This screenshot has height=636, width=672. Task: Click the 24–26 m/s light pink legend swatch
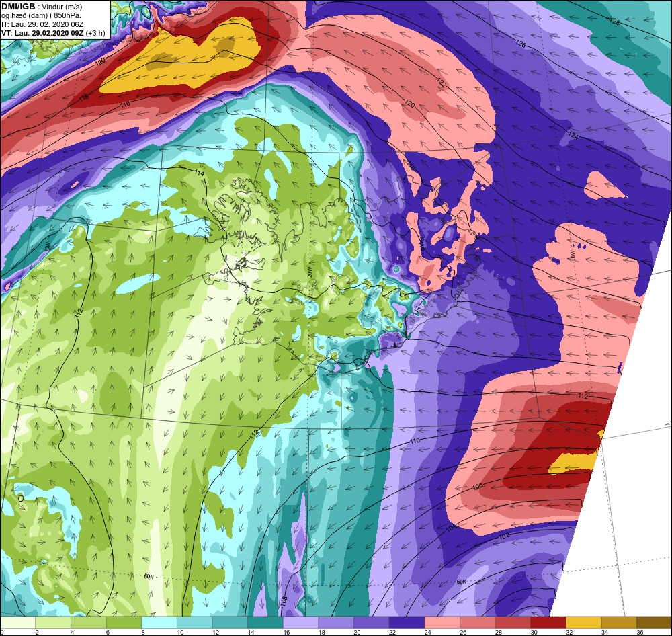[x=442, y=623]
